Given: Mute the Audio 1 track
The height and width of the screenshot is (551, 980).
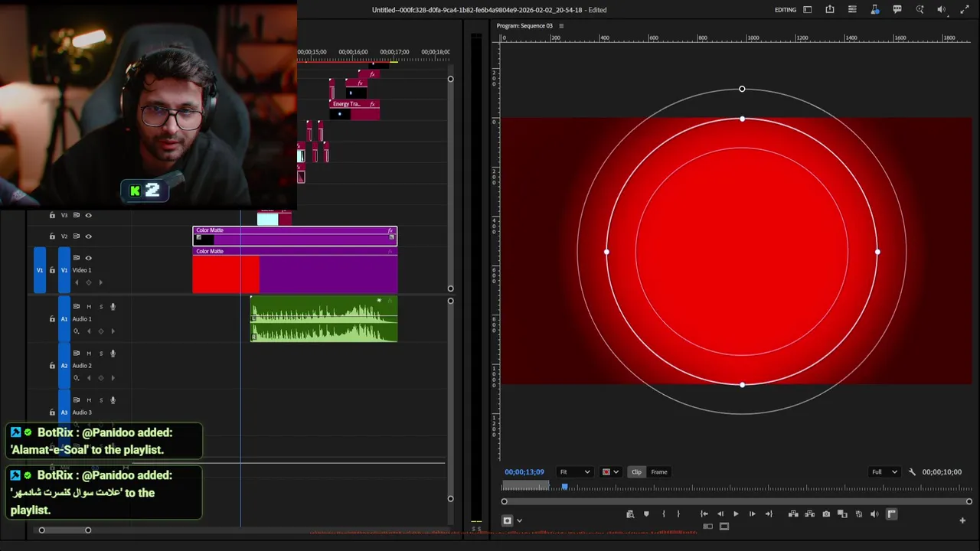Looking at the screenshot, I should click(x=89, y=307).
